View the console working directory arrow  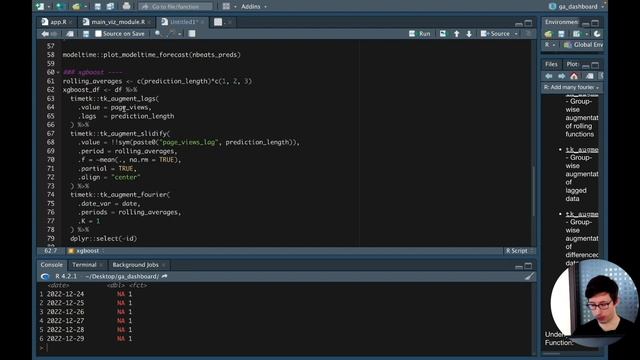[x=164, y=277]
